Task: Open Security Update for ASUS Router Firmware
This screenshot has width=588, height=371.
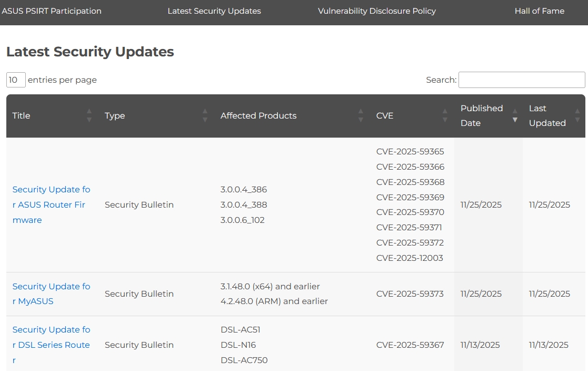Action: coord(51,204)
